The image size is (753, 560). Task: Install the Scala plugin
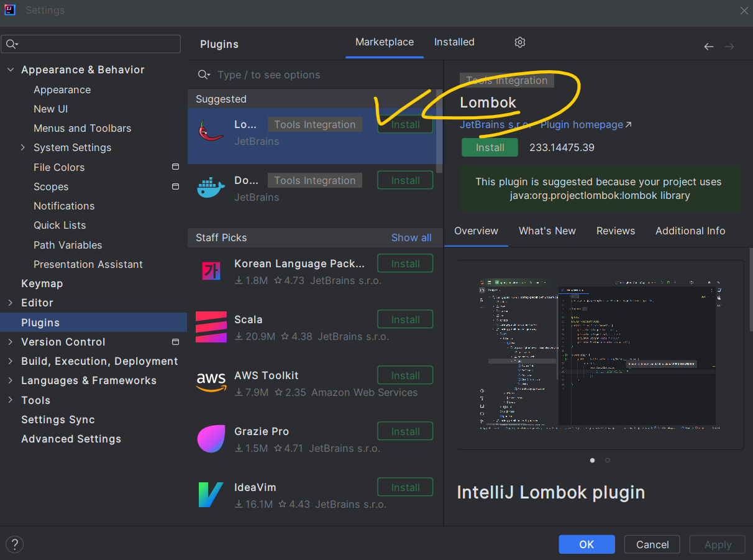click(x=406, y=319)
